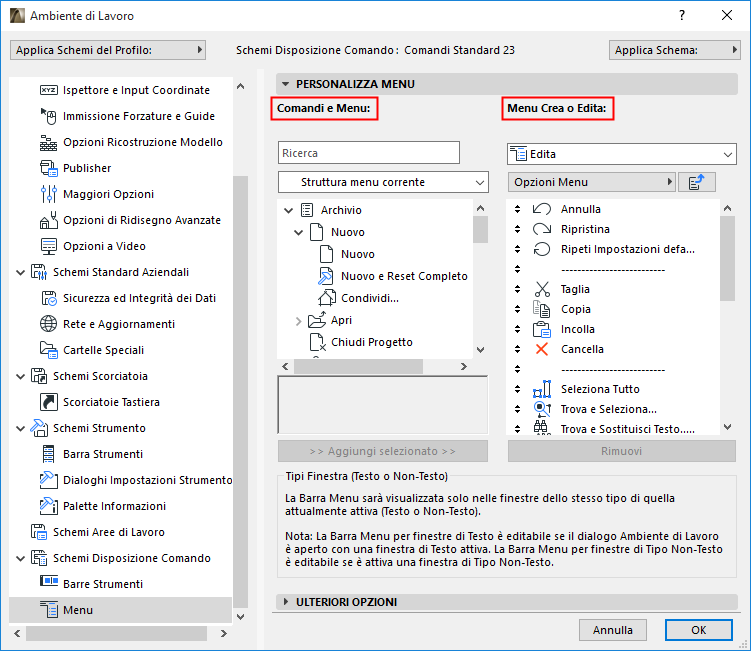
Task: Click the Opzioni a Video monitor icon
Action: coord(48,246)
